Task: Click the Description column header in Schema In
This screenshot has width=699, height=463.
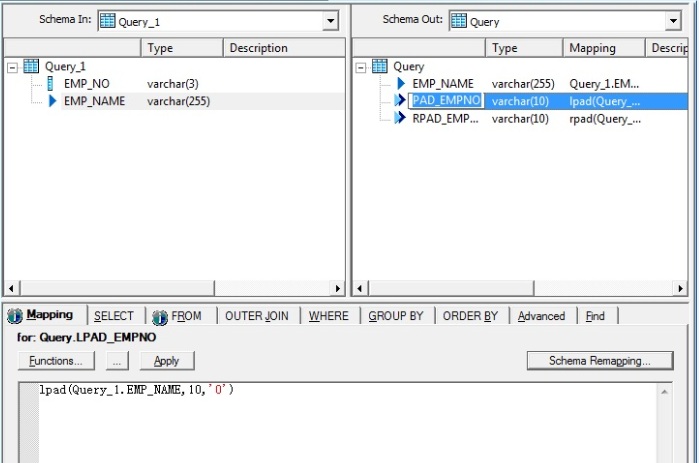Action: pyautogui.click(x=284, y=48)
